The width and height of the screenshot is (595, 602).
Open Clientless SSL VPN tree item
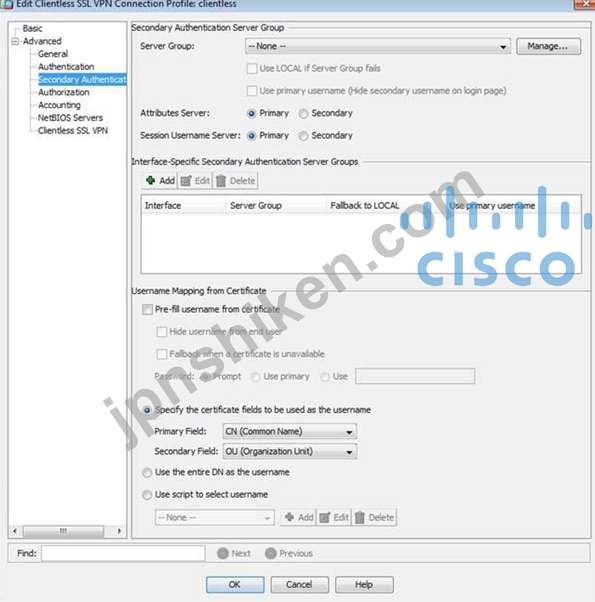click(73, 131)
